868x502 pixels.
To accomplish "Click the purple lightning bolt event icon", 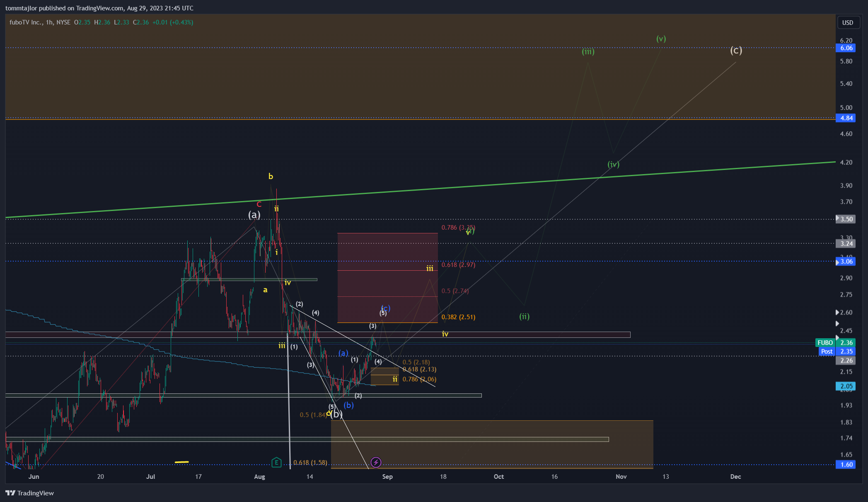I will coord(376,462).
